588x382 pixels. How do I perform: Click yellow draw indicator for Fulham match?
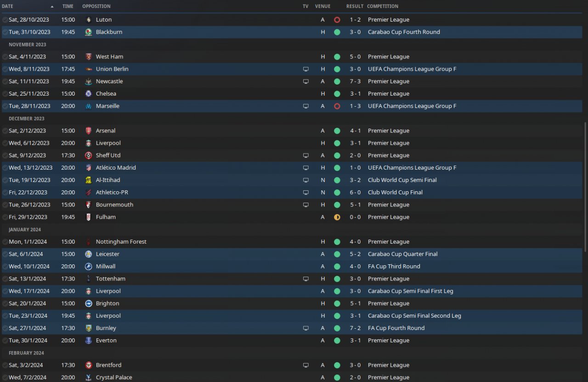point(337,217)
